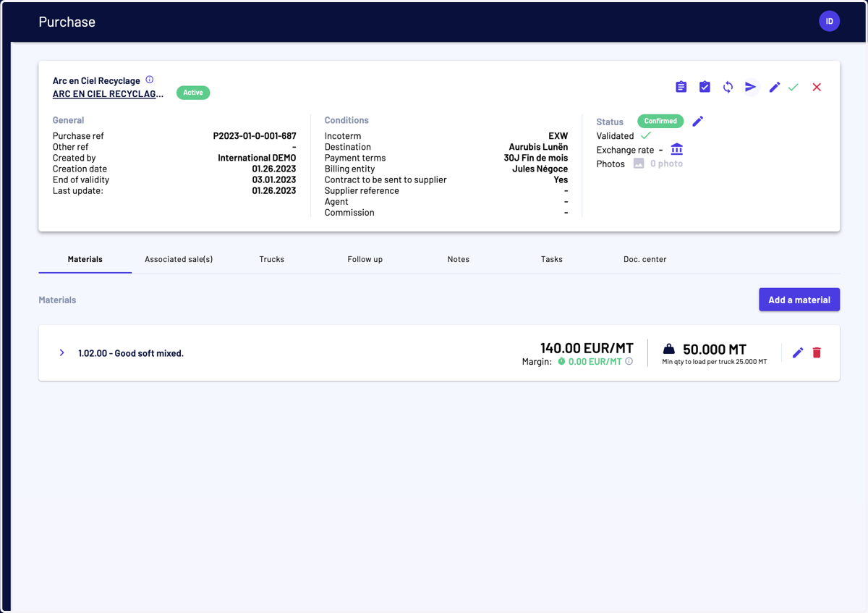Click info icon beside Arc en Ciel Recyclage

tap(150, 80)
